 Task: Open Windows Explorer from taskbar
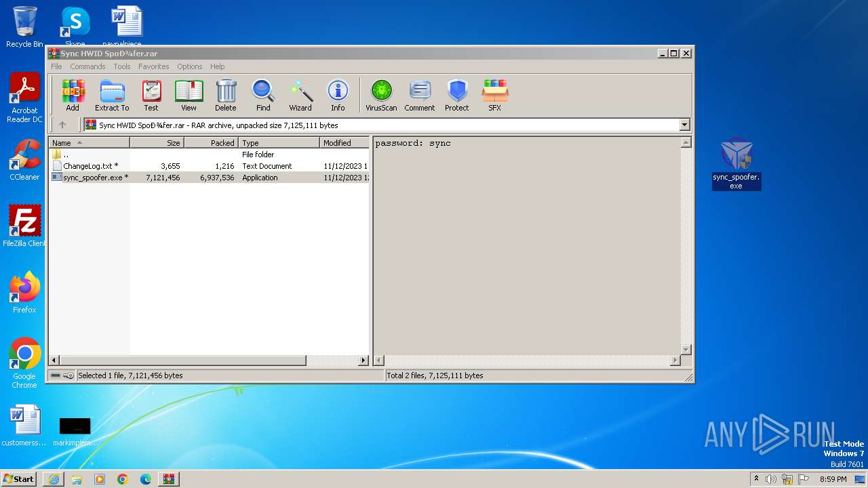[77, 479]
